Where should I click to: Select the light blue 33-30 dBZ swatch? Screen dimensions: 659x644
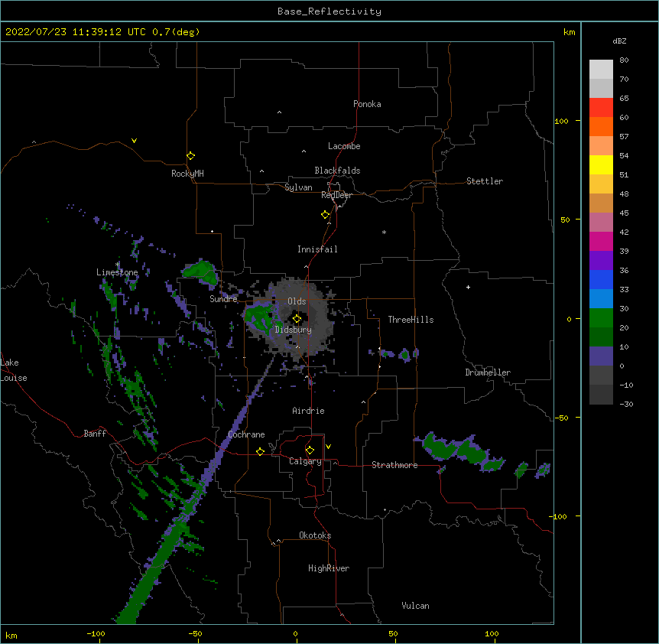pos(601,299)
